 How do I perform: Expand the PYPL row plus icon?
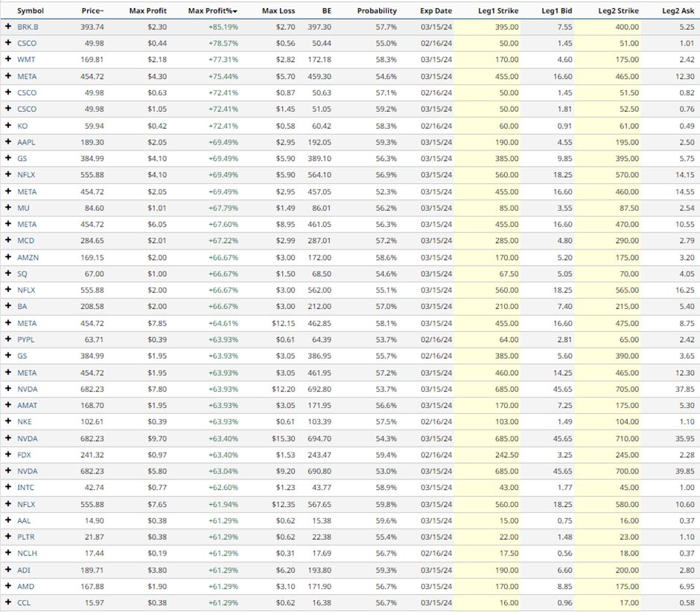(x=8, y=340)
